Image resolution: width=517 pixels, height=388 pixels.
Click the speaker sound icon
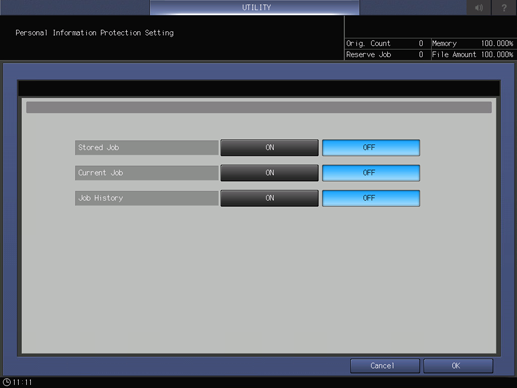coord(479,7)
